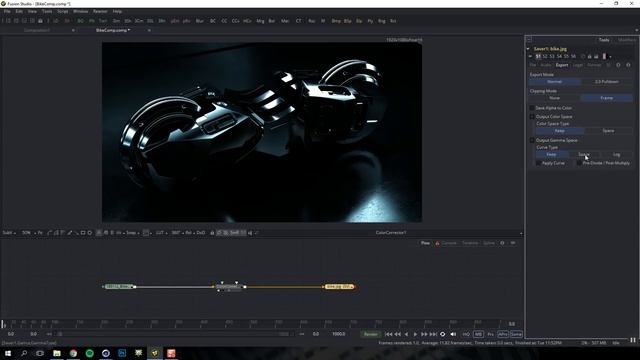Screen dimensions: 640x360
Task: Add the Rsz resize tool
Action: pyautogui.click(x=311, y=21)
